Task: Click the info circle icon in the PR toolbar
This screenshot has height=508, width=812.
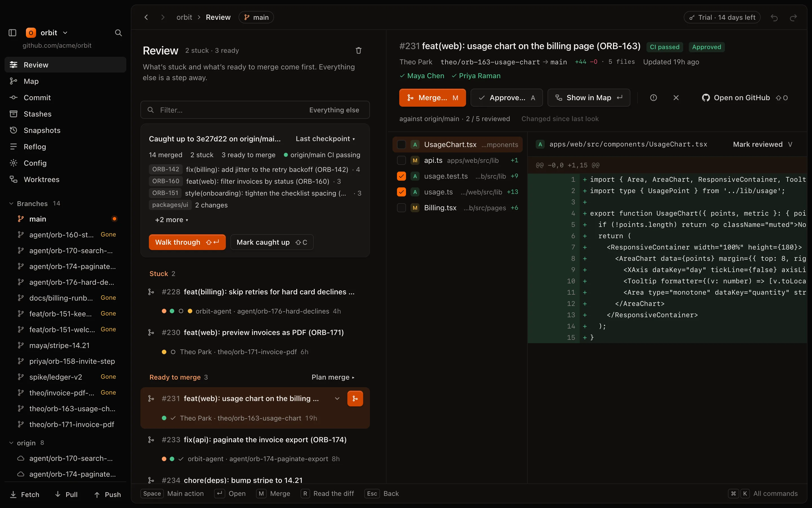Action: pyautogui.click(x=653, y=98)
